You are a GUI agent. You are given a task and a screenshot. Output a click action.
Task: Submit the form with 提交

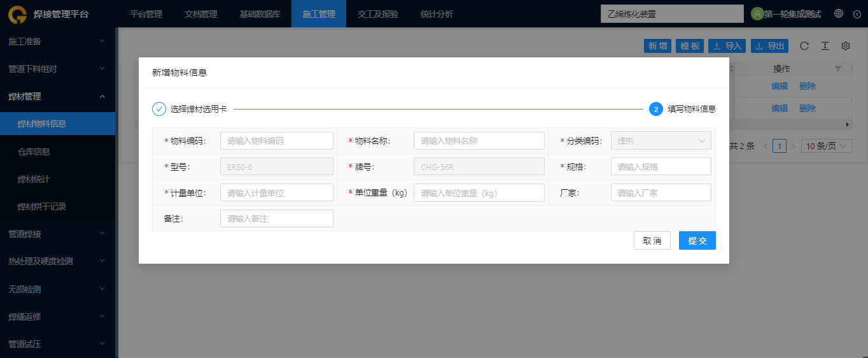pyautogui.click(x=697, y=241)
